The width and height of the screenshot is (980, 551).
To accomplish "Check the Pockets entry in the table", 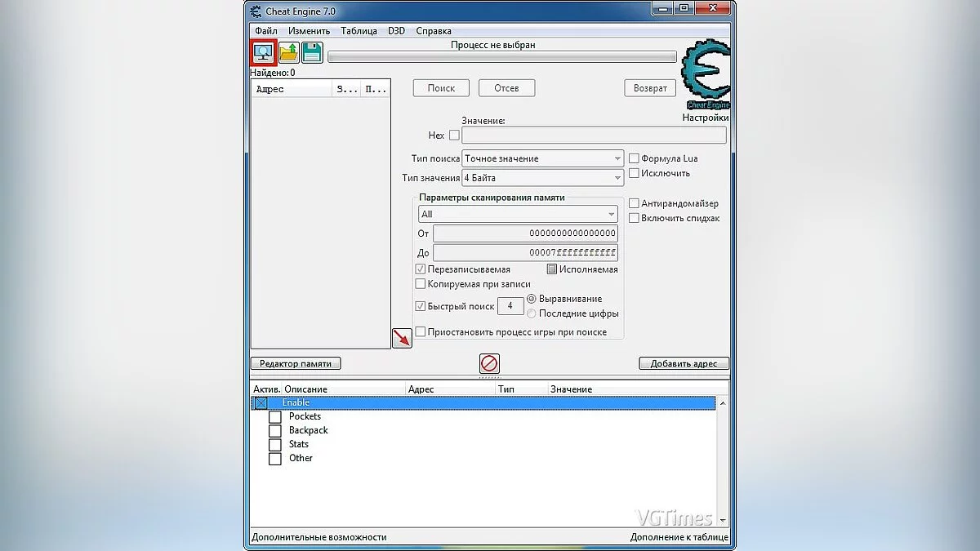I will coord(275,416).
